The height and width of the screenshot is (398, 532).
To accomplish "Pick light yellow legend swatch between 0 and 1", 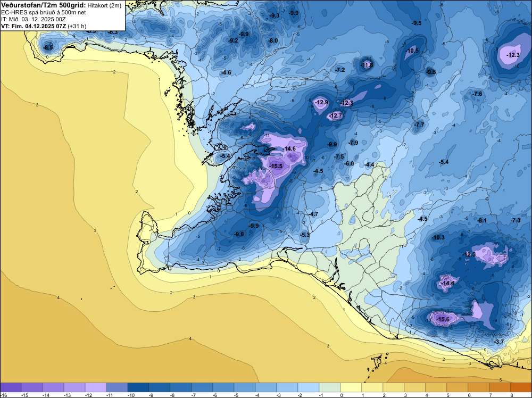I will point(351,387).
